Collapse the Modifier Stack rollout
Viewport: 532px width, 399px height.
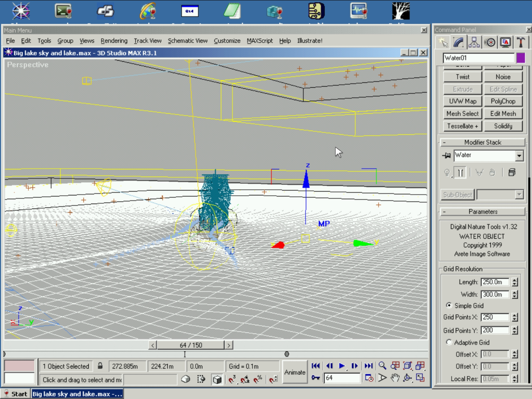(x=482, y=142)
